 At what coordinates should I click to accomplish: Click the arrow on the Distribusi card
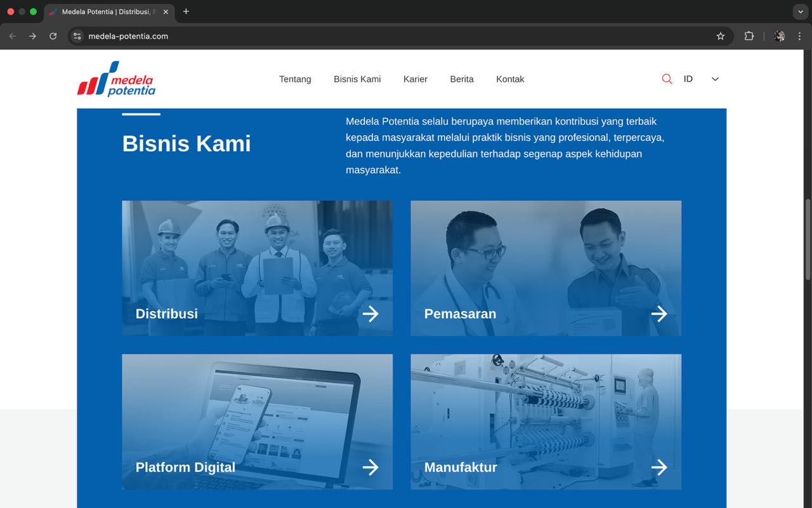tap(370, 314)
